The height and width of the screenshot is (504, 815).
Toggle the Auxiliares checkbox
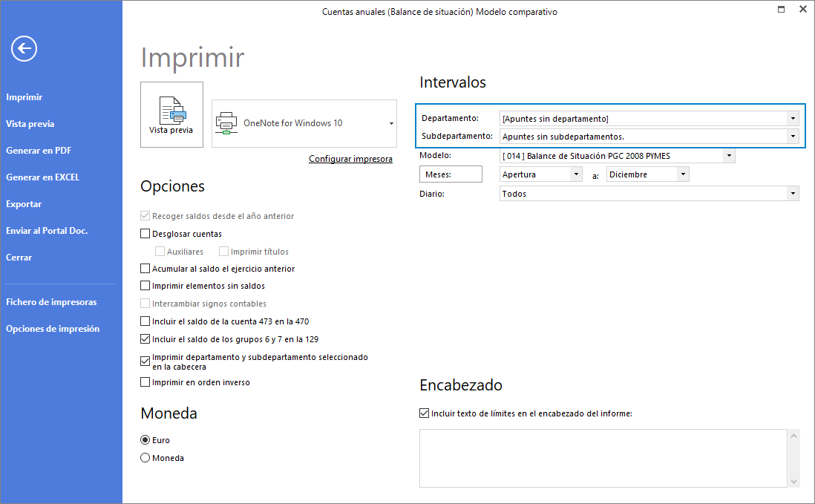pos(160,252)
